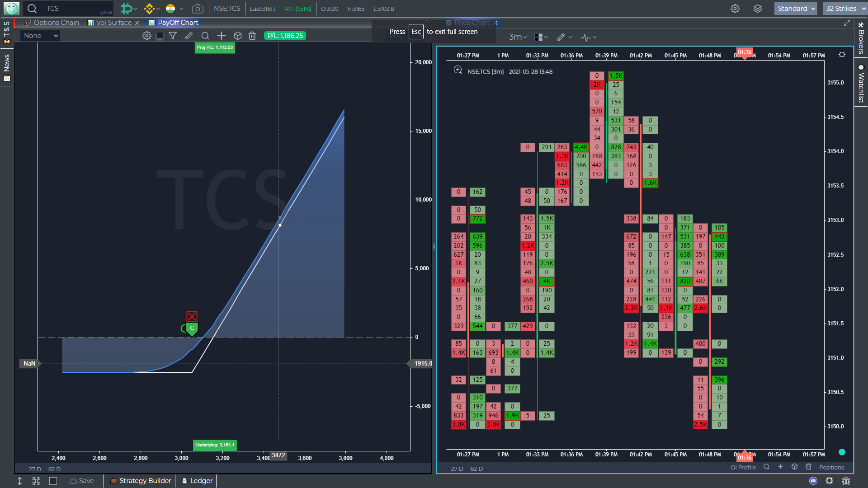Pick the pencil draw tool on the PayOff chart
The image size is (868, 488).
[x=189, y=36]
